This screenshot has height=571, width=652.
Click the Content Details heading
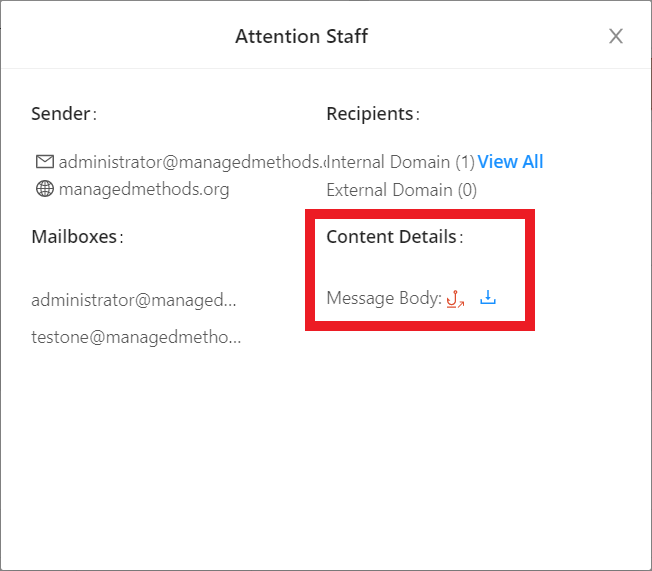pyautogui.click(x=394, y=237)
